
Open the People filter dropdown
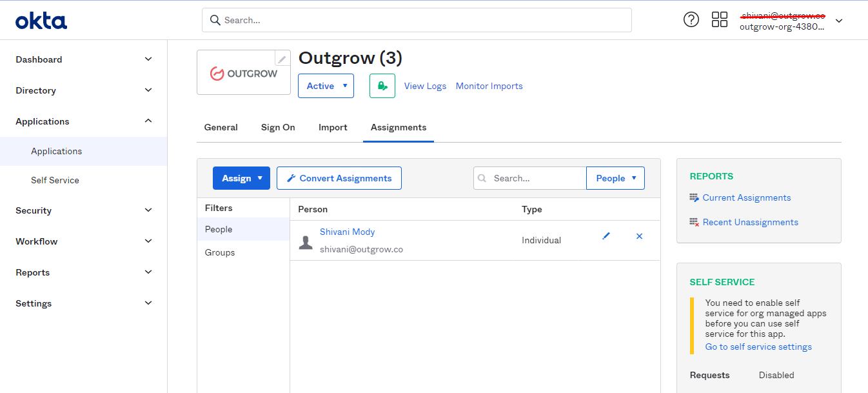pyautogui.click(x=615, y=178)
